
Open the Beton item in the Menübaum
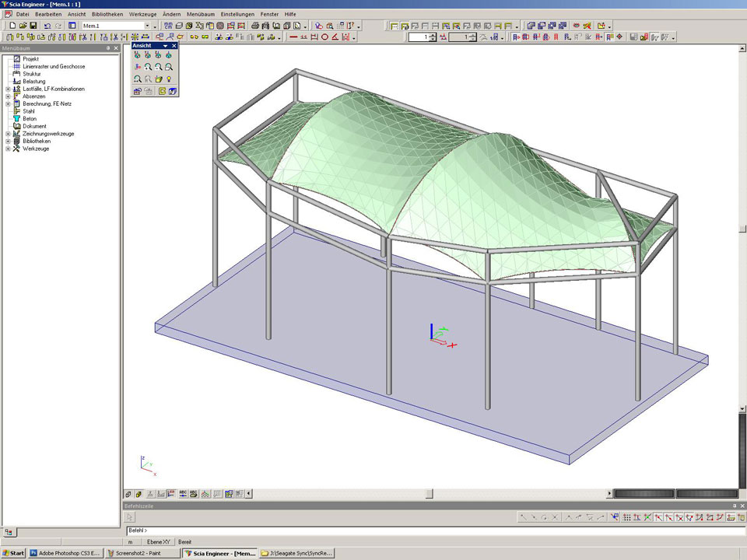(29, 119)
